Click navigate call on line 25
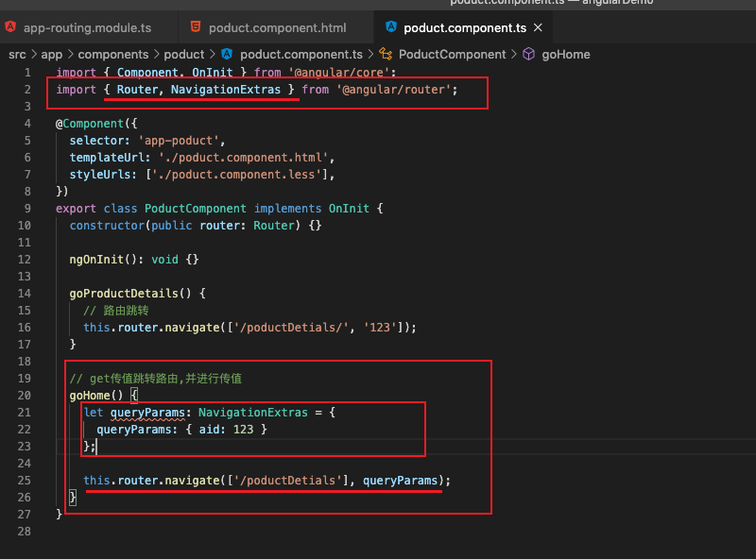This screenshot has height=559, width=756. click(x=193, y=481)
